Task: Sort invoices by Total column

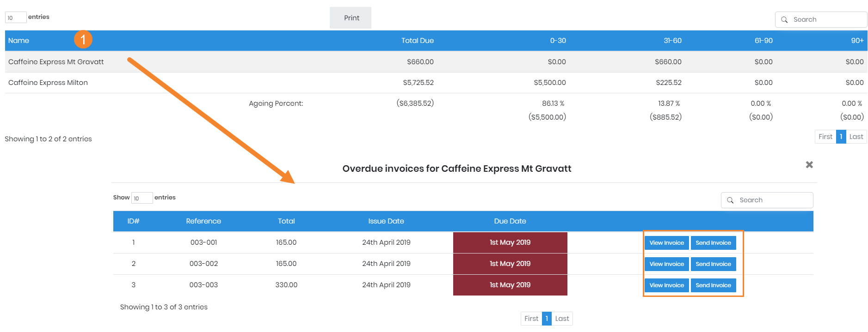Action: click(x=286, y=221)
